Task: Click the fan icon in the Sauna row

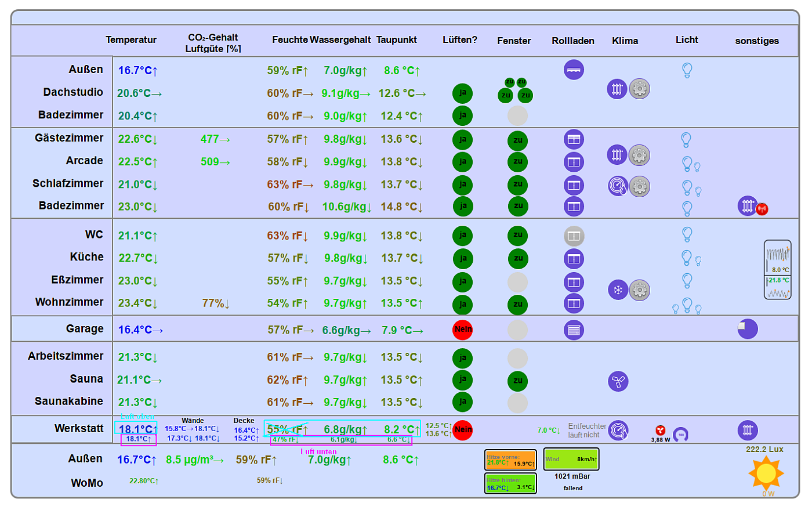Action: point(618,381)
